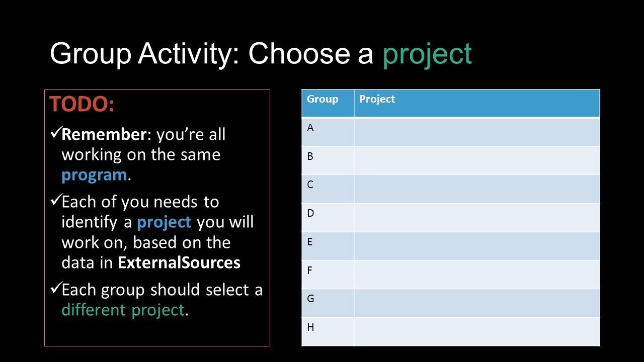This screenshot has width=644, height=362.
Task: Click the Group column header
Action: point(328,103)
